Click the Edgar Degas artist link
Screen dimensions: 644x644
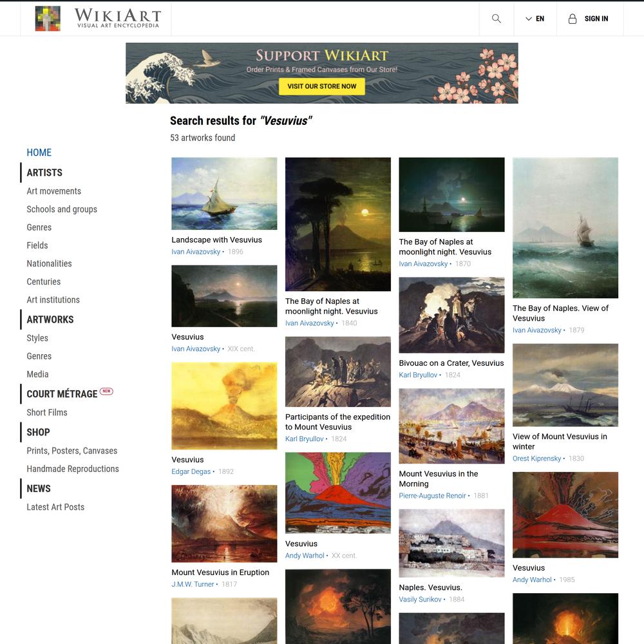point(191,471)
